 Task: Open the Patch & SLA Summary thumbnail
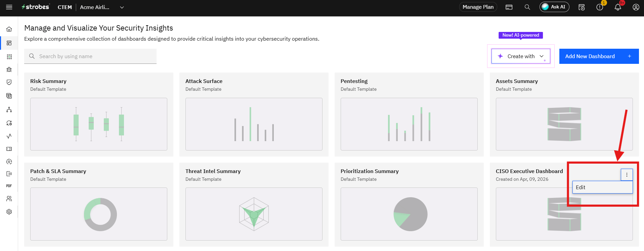tap(99, 214)
